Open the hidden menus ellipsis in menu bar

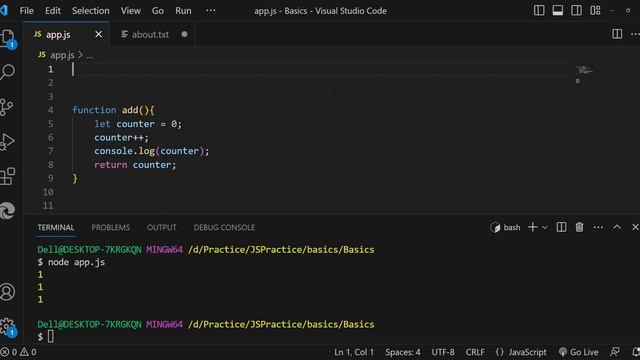(x=211, y=11)
